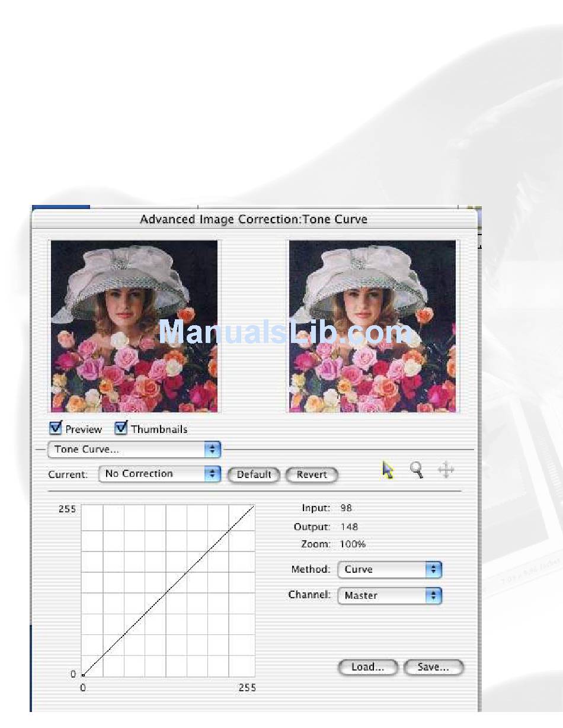
Task: Click the dialog title Advanced Image Correction:Tone Curve
Action: [254, 219]
